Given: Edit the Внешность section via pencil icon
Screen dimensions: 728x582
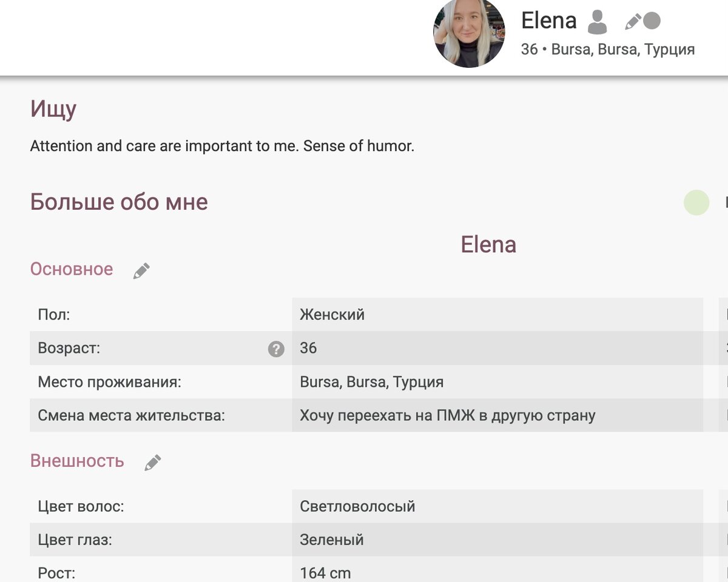Looking at the screenshot, I should coord(153,463).
